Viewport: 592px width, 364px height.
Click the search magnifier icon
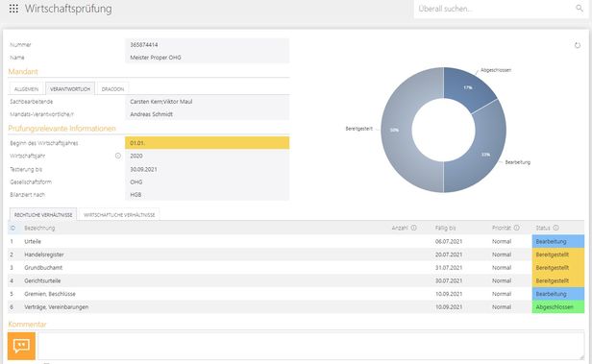pos(580,9)
